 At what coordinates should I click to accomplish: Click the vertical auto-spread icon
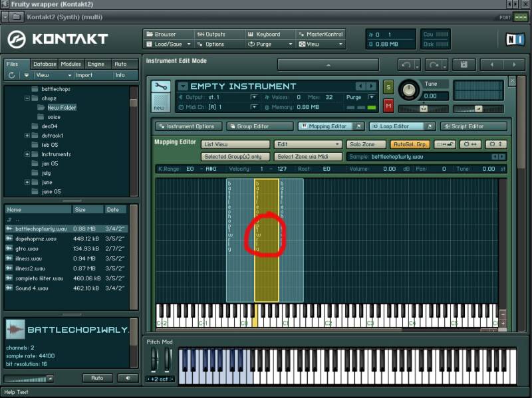point(495,144)
